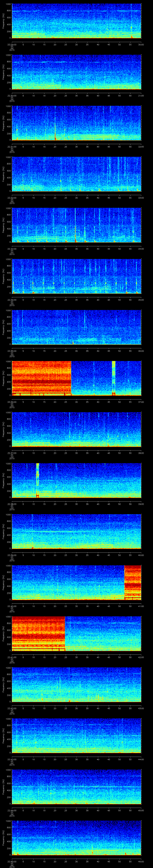Click the spike at 20 s in 22:31 spectrogram

point(55,123)
